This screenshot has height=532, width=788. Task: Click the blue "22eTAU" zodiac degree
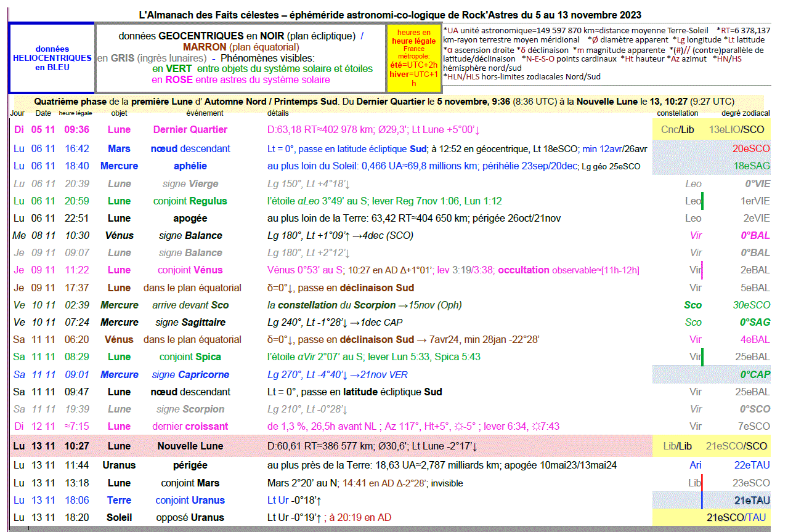752,465
